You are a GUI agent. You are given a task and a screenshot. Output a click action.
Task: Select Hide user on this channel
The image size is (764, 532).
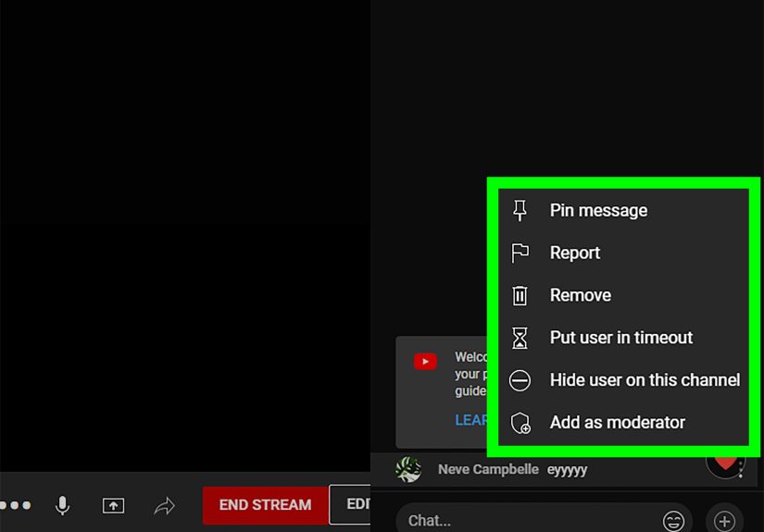(623, 379)
